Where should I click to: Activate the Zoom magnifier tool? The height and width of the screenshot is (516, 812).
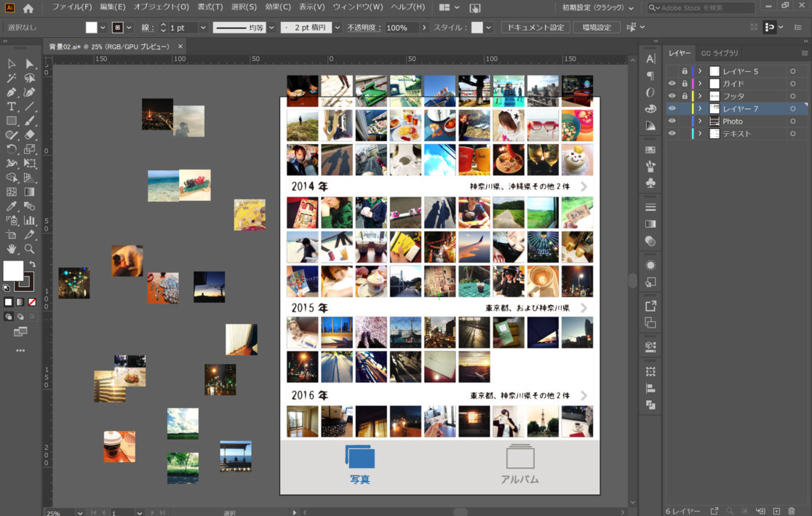(29, 249)
